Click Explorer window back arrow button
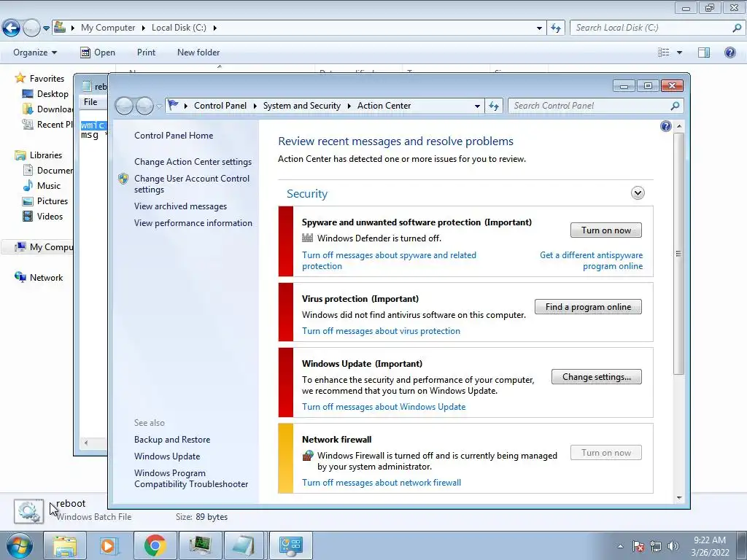The height and width of the screenshot is (560, 747). [12, 28]
